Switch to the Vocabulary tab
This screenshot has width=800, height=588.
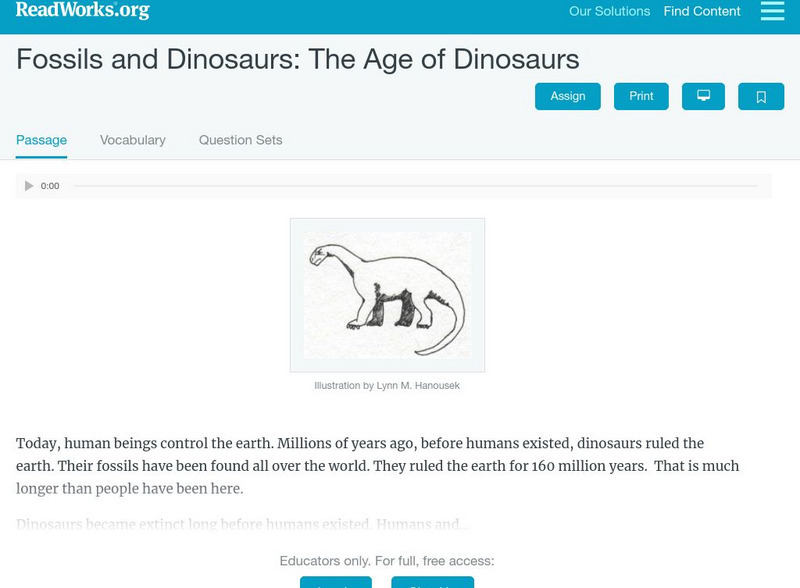(x=133, y=140)
